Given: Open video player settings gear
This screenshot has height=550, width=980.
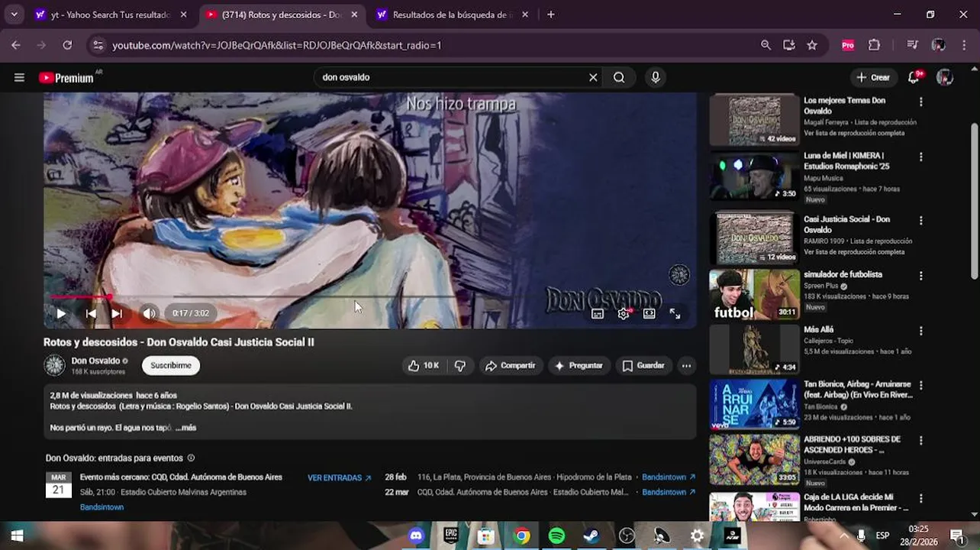Looking at the screenshot, I should click(624, 313).
